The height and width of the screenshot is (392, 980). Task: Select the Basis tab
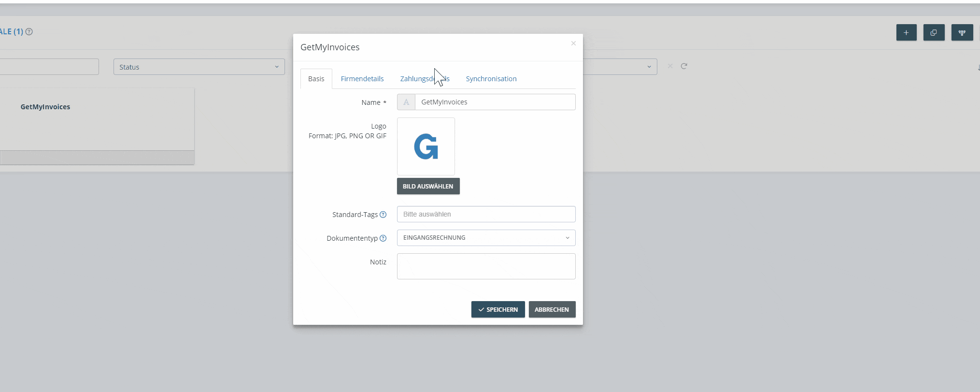tap(316, 79)
